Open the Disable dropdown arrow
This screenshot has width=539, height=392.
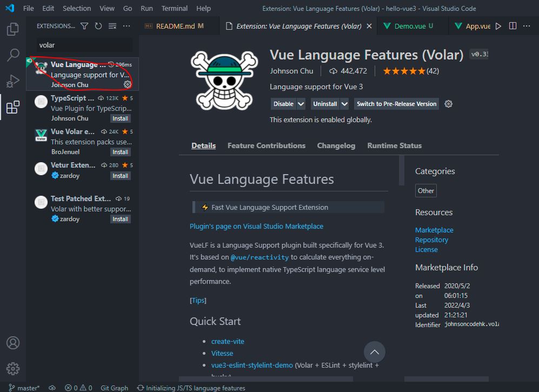pyautogui.click(x=301, y=104)
